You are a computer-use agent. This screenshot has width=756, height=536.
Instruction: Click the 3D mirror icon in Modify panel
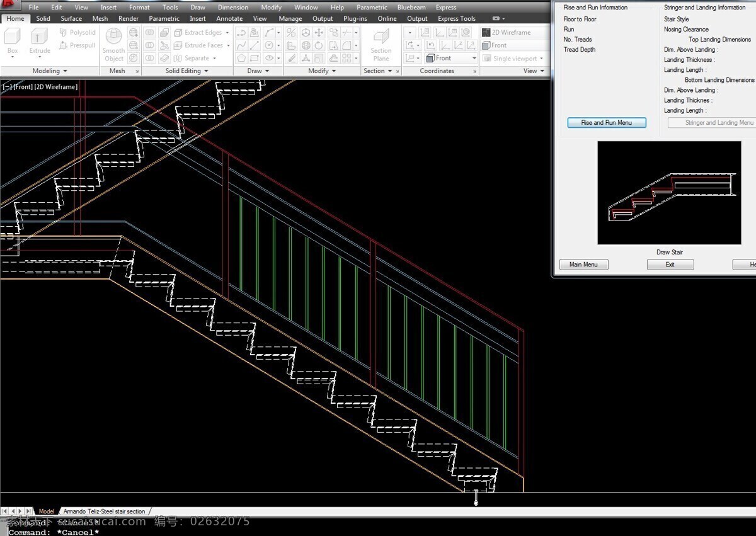point(291,33)
